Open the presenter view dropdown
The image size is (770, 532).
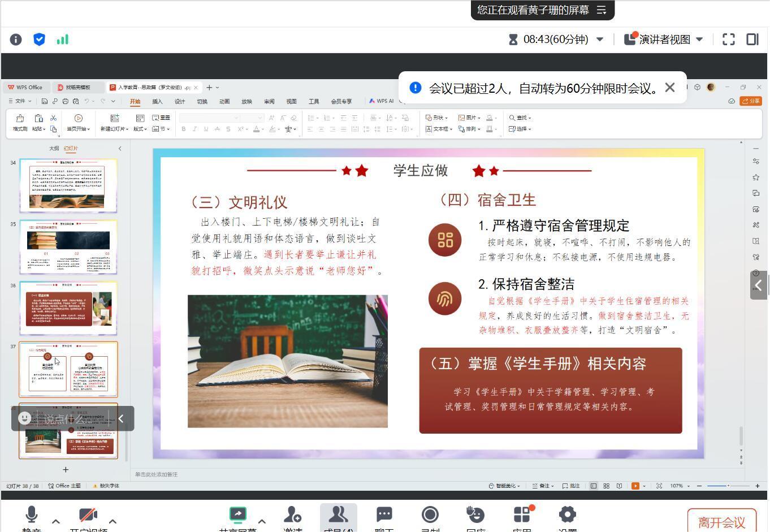click(x=699, y=40)
